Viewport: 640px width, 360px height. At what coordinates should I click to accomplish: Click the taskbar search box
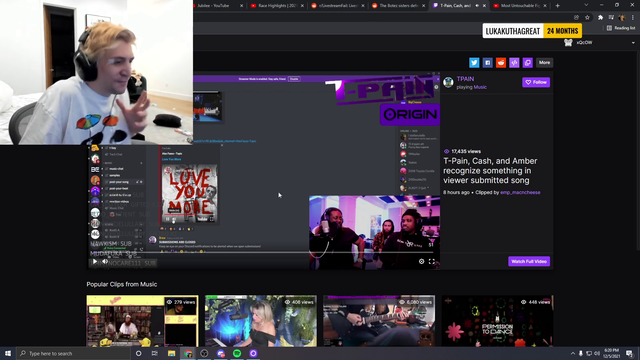[x=73, y=353]
